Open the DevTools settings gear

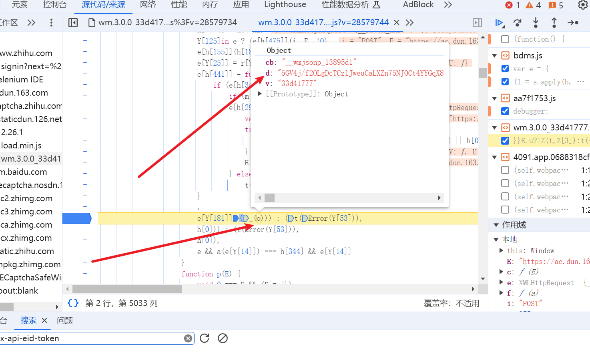tap(583, 5)
